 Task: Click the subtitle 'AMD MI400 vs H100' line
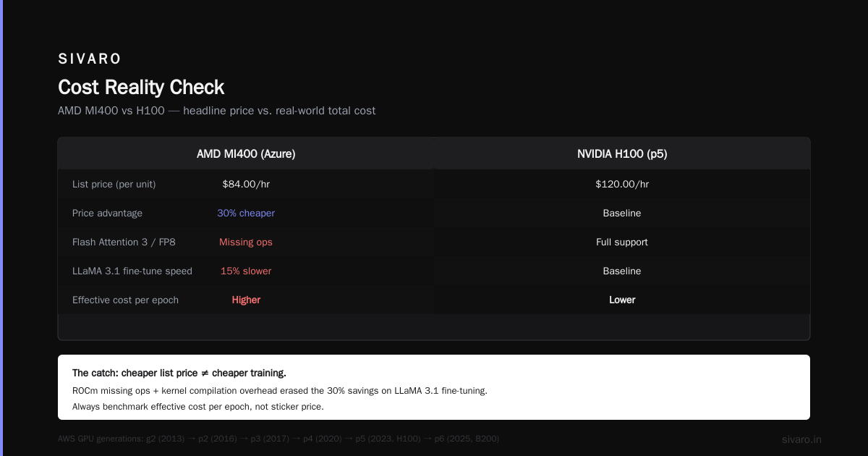pyautogui.click(x=216, y=111)
